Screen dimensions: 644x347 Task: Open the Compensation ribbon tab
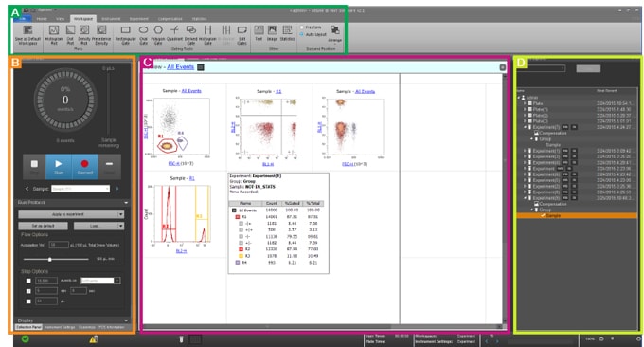point(170,19)
